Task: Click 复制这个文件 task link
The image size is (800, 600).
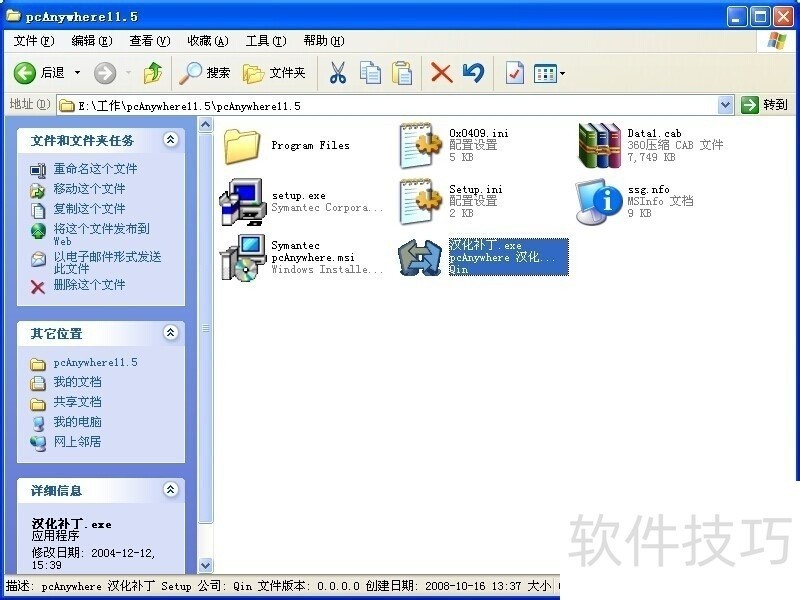Action: point(89,208)
